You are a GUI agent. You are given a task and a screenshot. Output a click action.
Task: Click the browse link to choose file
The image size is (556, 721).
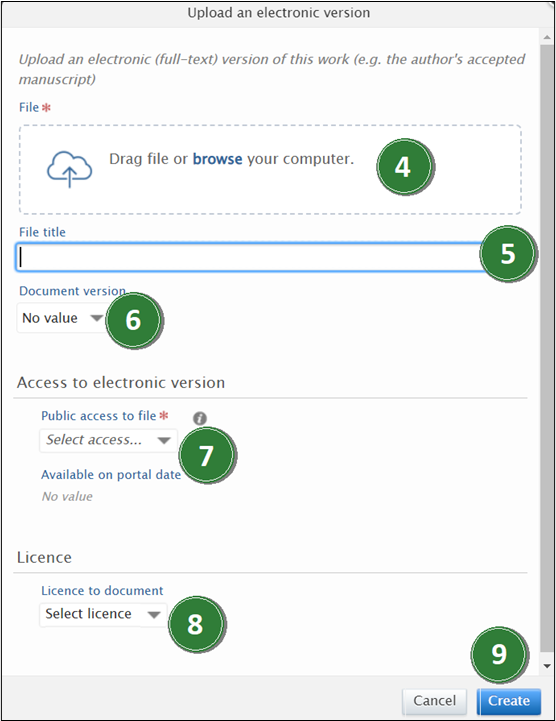pos(217,159)
